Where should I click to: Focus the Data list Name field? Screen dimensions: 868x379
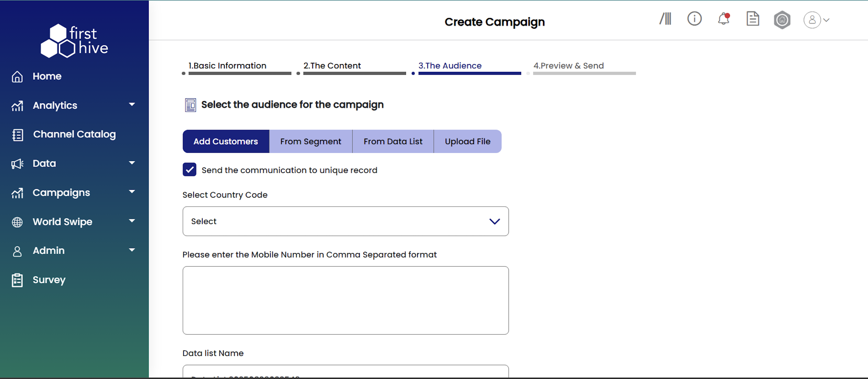[345, 372]
